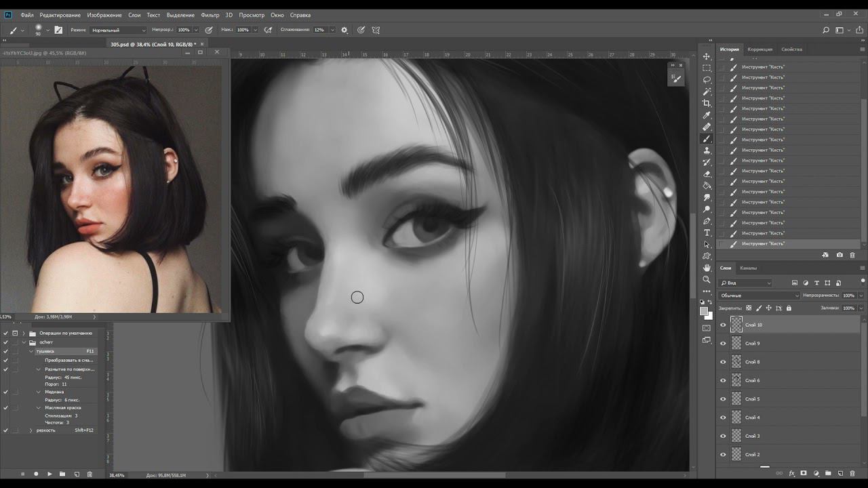Click the camera snapshot icon in History

tap(840, 255)
